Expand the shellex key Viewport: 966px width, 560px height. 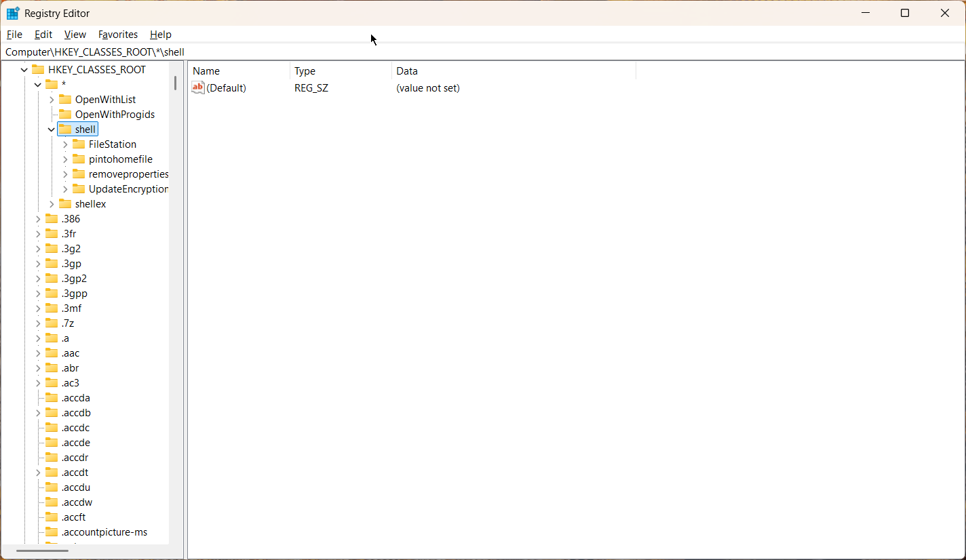click(52, 203)
